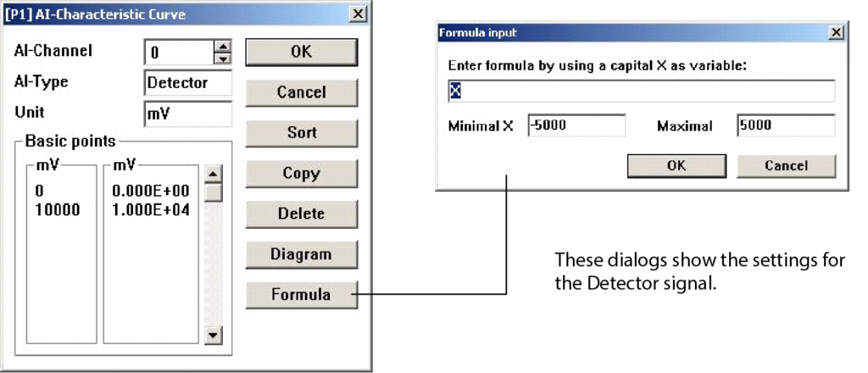Open the Formula input dialog

pyautogui.click(x=301, y=295)
